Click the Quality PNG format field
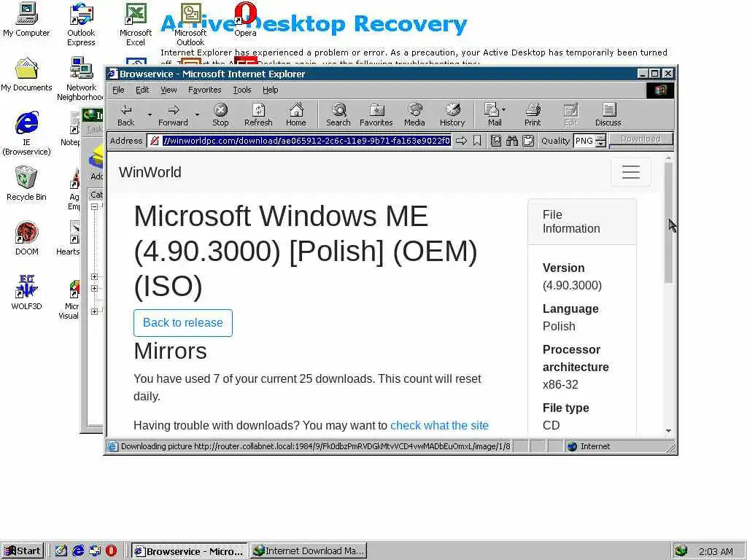The image size is (747, 560). tap(584, 141)
